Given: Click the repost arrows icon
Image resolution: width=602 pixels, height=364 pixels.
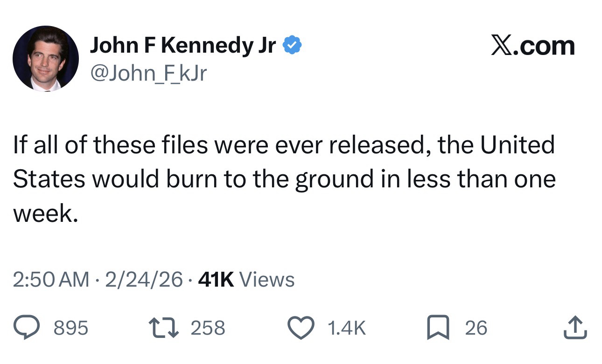Looking at the screenshot, I should (162, 327).
